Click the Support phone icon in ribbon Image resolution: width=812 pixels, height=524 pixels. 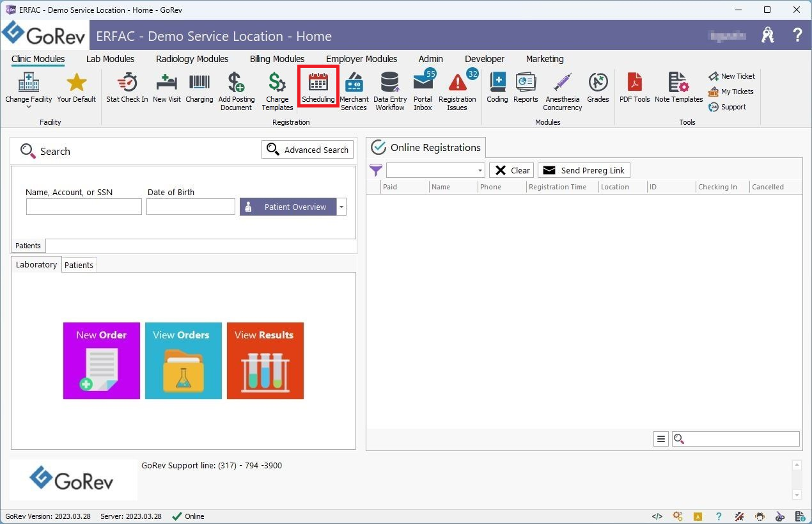[x=714, y=107]
